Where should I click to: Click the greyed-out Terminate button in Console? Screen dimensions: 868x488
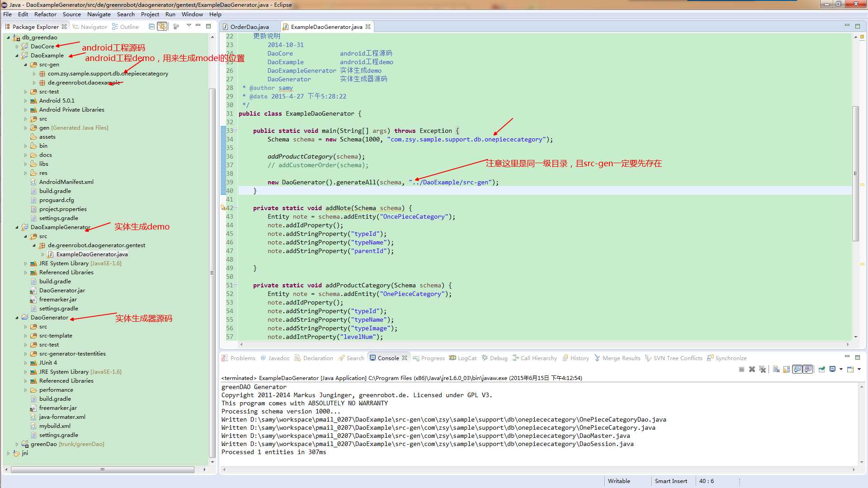tap(741, 370)
